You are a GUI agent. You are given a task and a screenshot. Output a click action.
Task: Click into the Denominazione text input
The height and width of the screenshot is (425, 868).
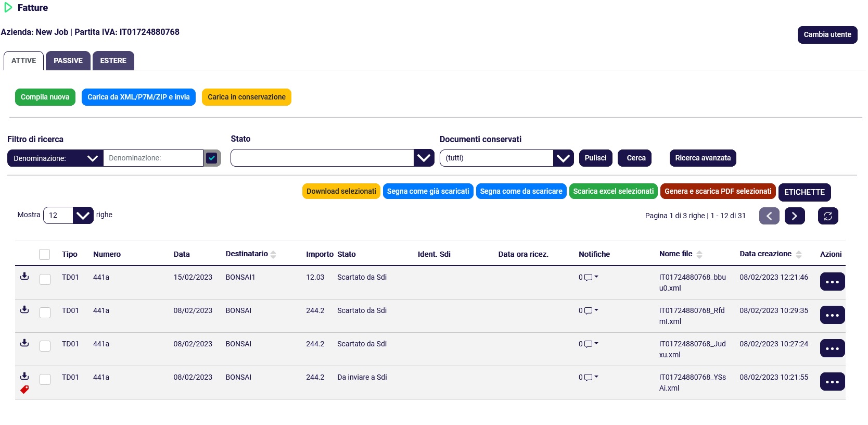pyautogui.click(x=153, y=158)
